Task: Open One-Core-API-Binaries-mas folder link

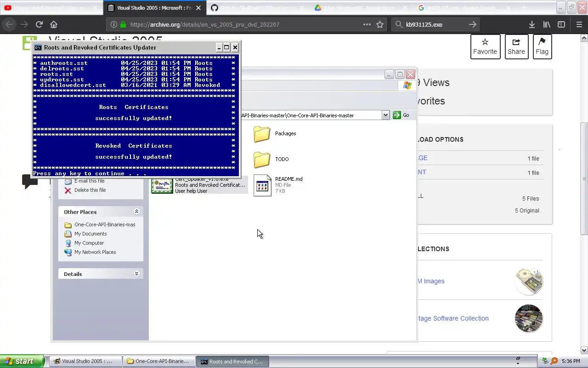Action: [x=105, y=224]
